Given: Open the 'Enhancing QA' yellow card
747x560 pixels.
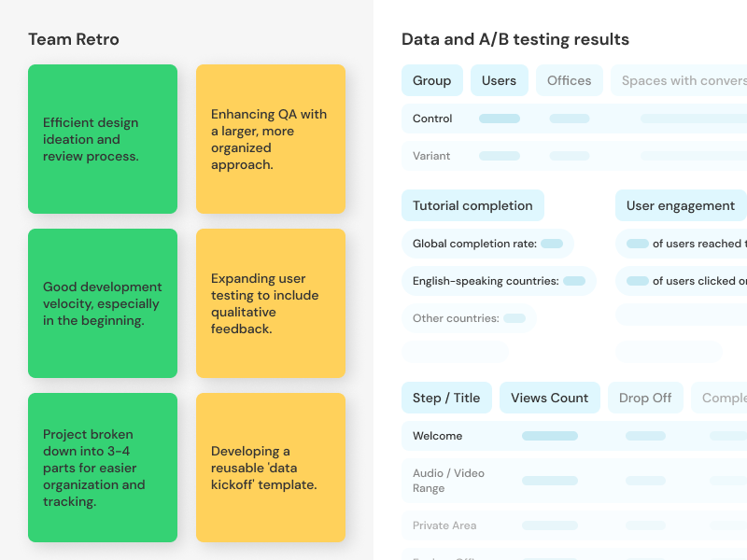Looking at the screenshot, I should pyautogui.click(x=271, y=139).
